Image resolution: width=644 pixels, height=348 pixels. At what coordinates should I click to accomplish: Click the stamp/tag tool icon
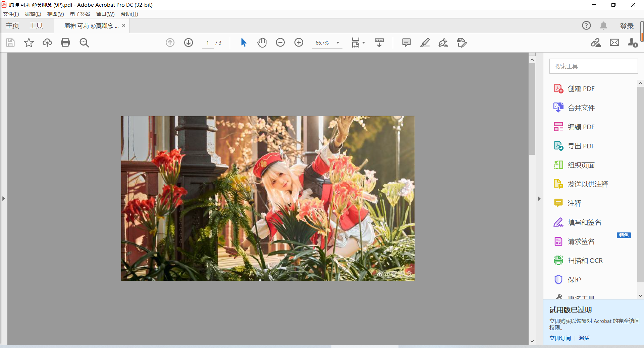(x=462, y=43)
